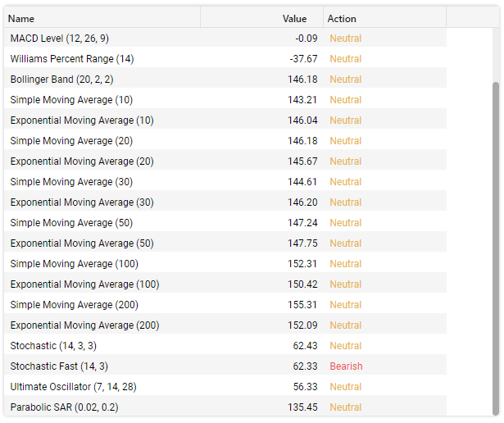Click Simple Moving Average (200) row

click(225, 305)
